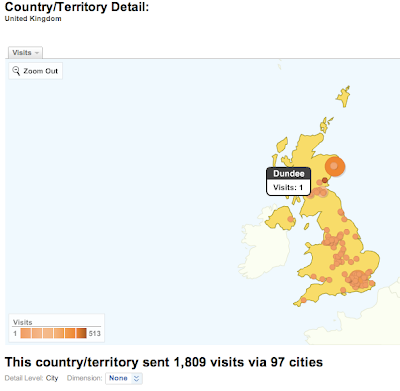Click the Visits legend title

click(23, 322)
